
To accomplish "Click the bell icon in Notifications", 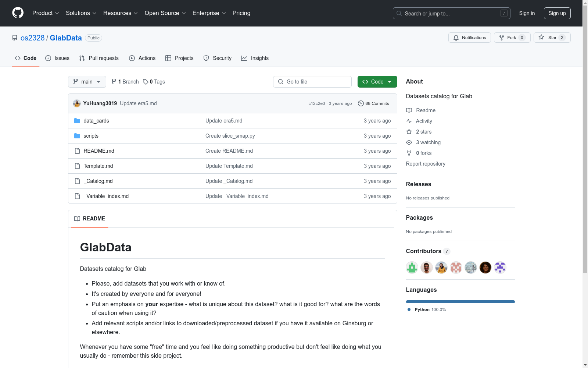I will point(456,38).
